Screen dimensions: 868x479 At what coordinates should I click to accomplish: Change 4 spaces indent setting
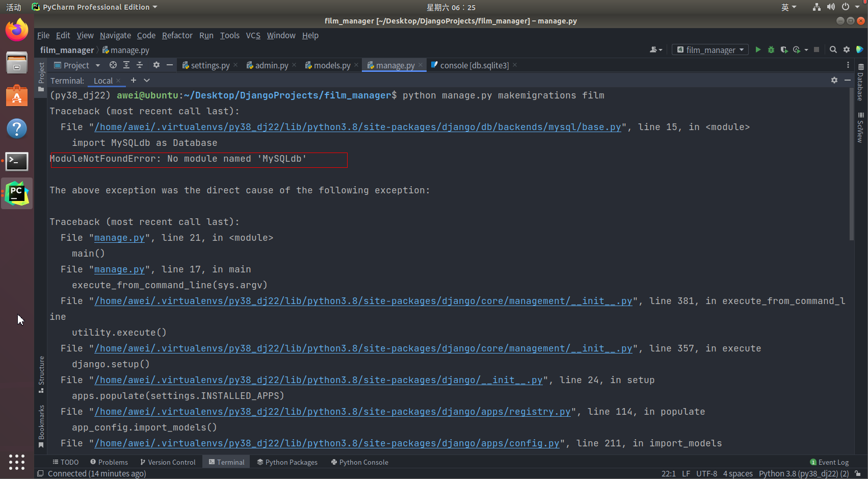[738, 473]
